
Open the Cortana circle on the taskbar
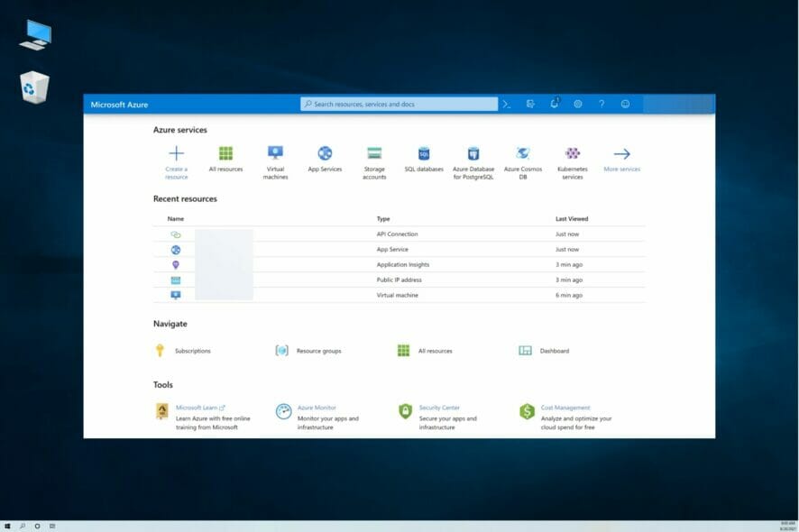click(37, 526)
